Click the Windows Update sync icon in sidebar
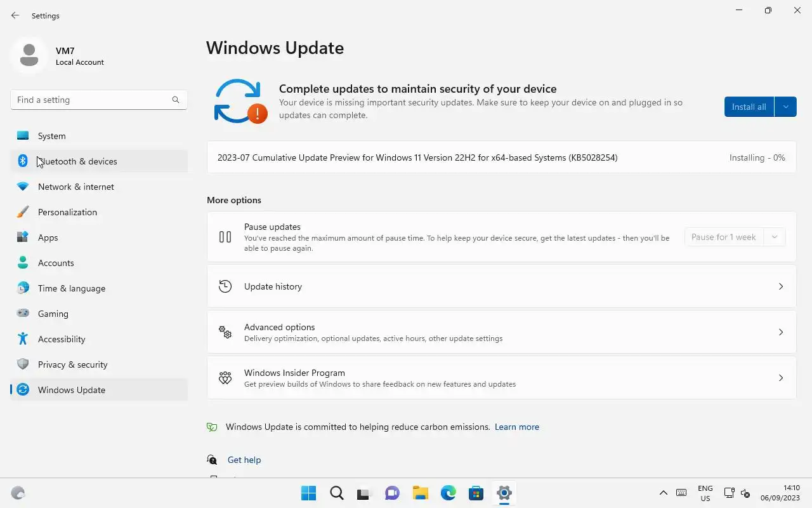812x508 pixels. pyautogui.click(x=23, y=390)
